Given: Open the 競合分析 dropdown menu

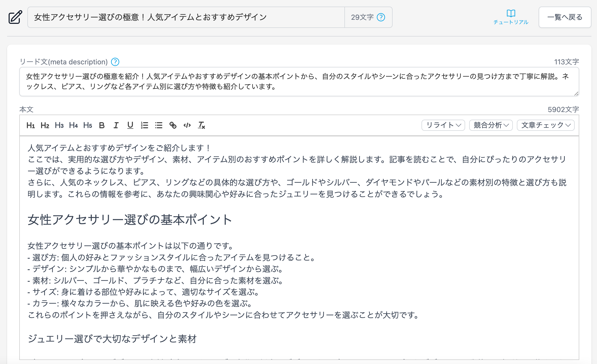Looking at the screenshot, I should [x=491, y=125].
